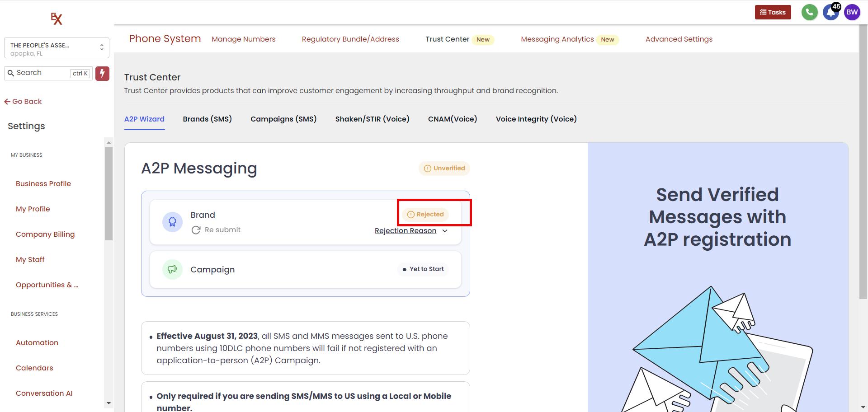Switch to the Brands (SMS) tab
This screenshot has width=868, height=412.
click(207, 119)
